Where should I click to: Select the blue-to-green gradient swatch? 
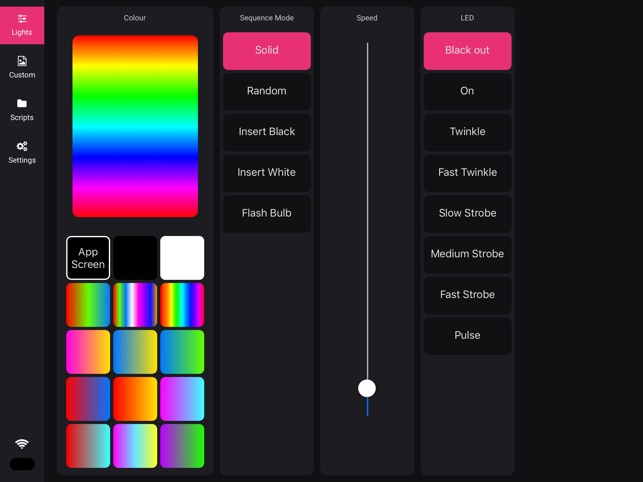click(182, 352)
